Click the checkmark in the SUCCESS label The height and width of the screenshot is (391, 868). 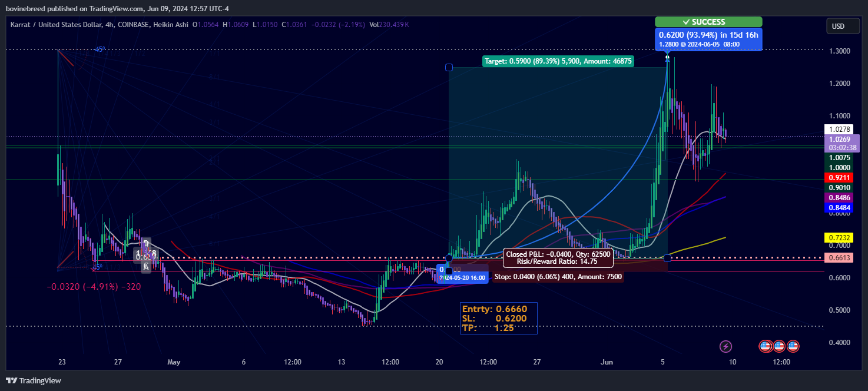tap(686, 22)
